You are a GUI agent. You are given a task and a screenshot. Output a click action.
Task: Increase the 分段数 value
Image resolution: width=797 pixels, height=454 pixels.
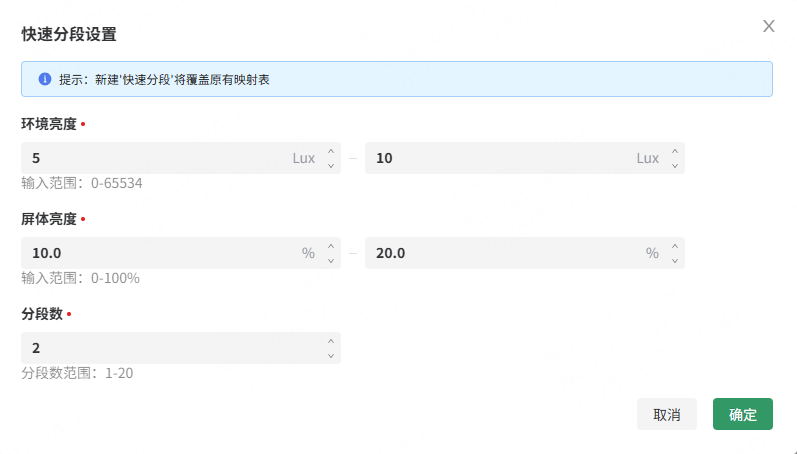point(331,341)
